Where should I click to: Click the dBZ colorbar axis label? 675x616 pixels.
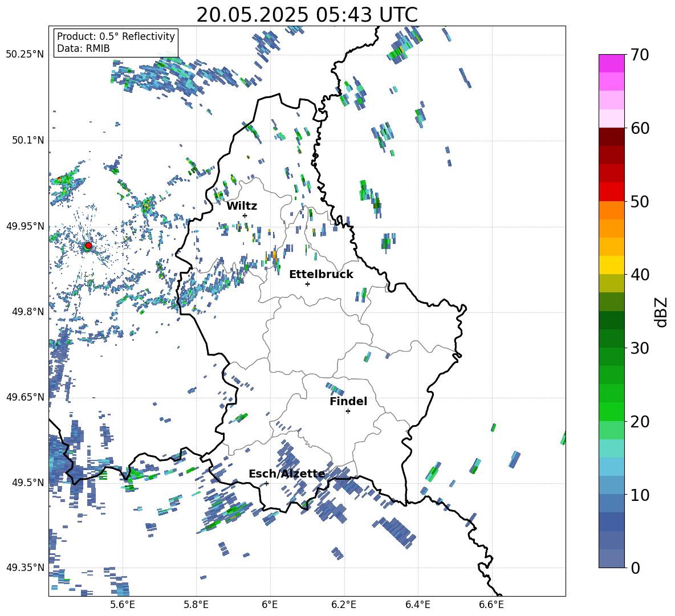pos(660,312)
